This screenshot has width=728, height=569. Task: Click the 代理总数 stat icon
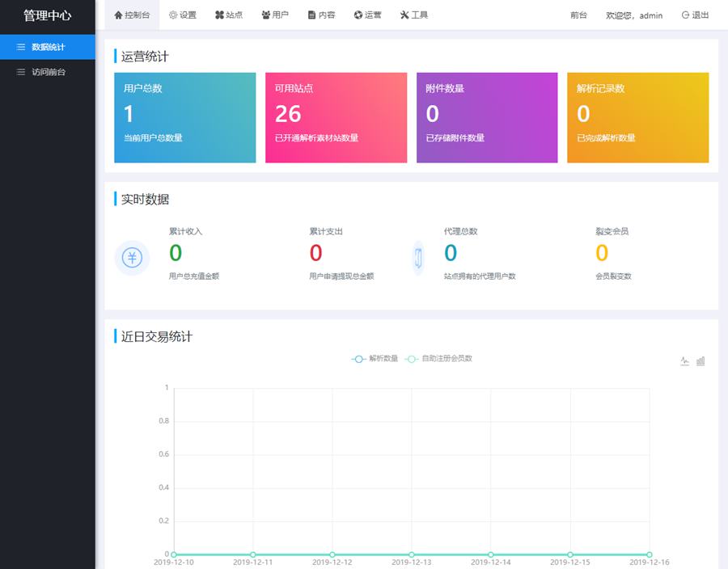419,258
